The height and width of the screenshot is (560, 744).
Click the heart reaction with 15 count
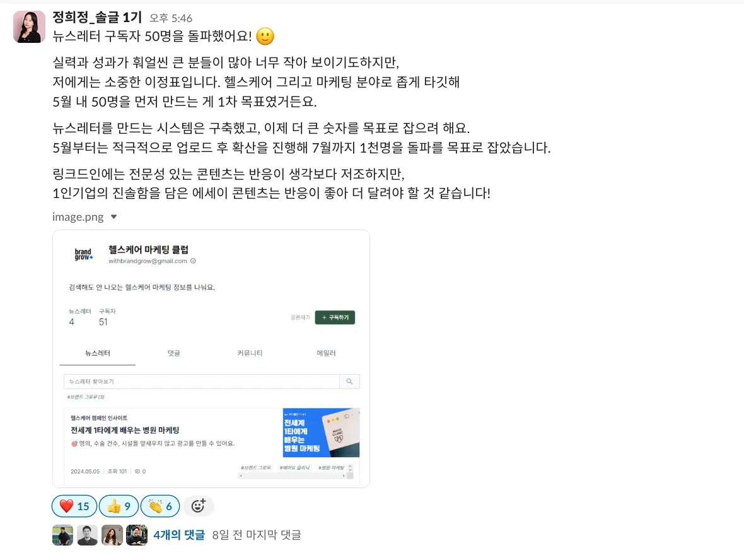[74, 506]
